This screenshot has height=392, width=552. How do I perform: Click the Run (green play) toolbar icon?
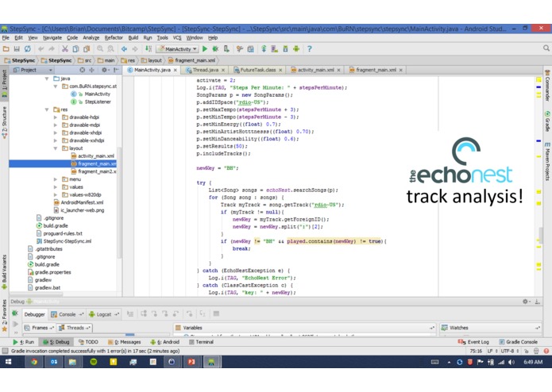(205, 49)
